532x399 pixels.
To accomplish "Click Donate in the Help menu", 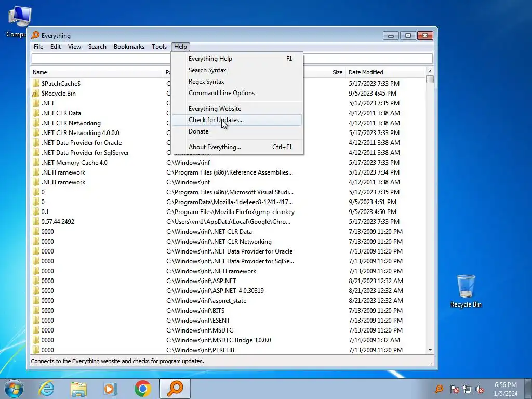I will click(237, 131).
